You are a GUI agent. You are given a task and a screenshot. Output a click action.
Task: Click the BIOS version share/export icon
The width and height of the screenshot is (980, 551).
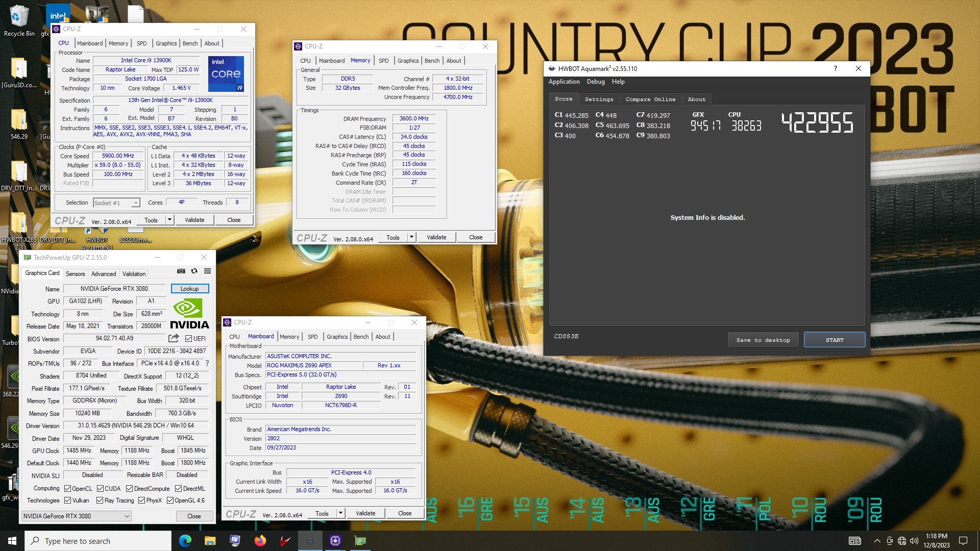[174, 338]
